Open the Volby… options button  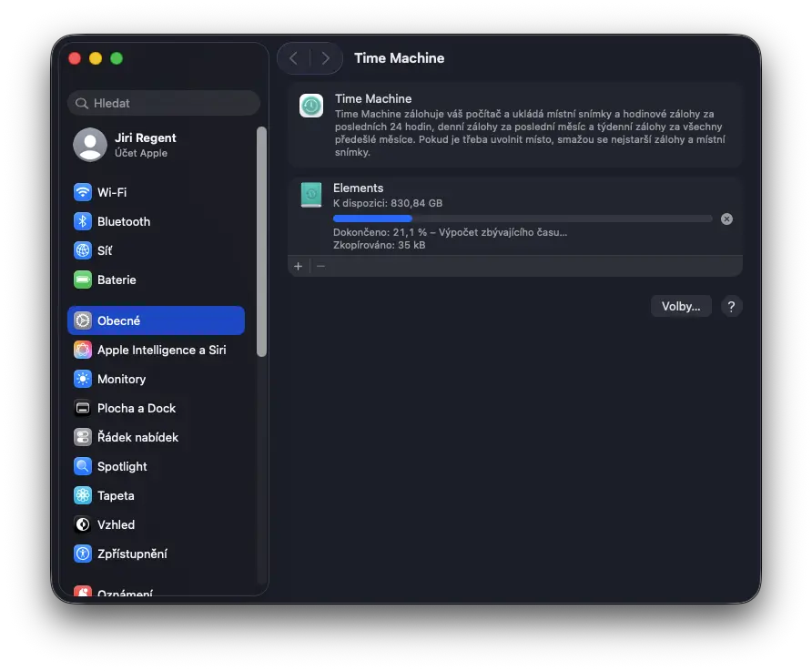click(x=680, y=306)
